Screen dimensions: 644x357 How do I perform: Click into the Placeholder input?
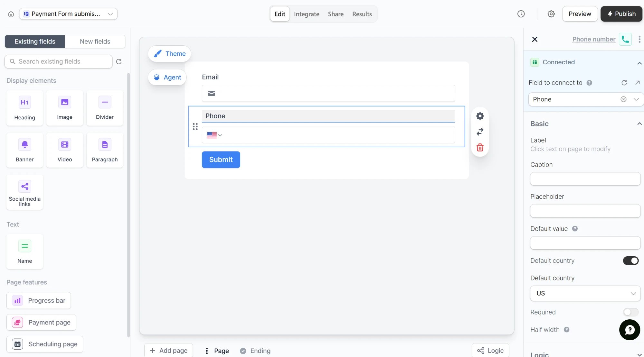click(585, 211)
